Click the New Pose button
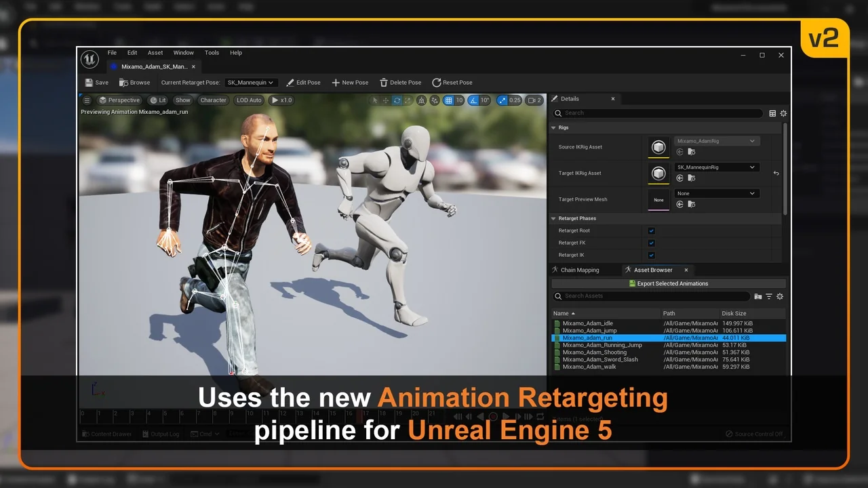The width and height of the screenshot is (868, 488). pos(349,83)
